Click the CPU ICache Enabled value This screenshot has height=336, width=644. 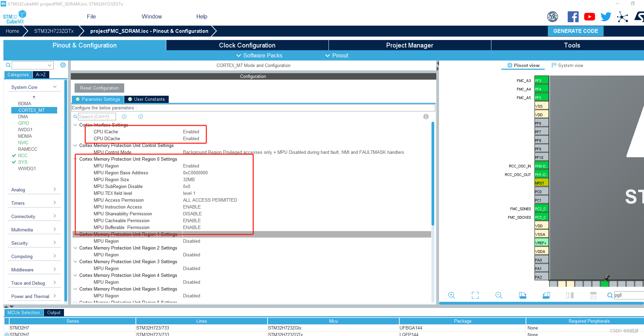(191, 132)
